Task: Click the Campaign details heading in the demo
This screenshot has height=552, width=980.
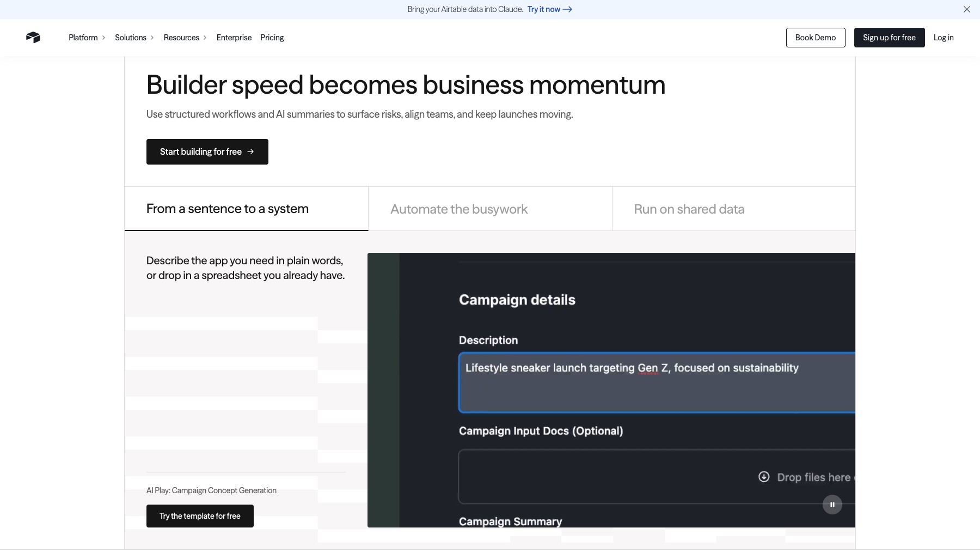Action: [x=517, y=300]
